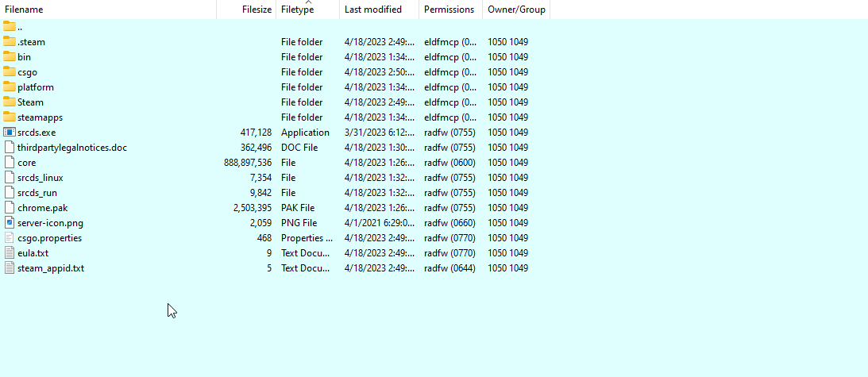Sort files by Filename column header
The image size is (868, 377).
[24, 10]
